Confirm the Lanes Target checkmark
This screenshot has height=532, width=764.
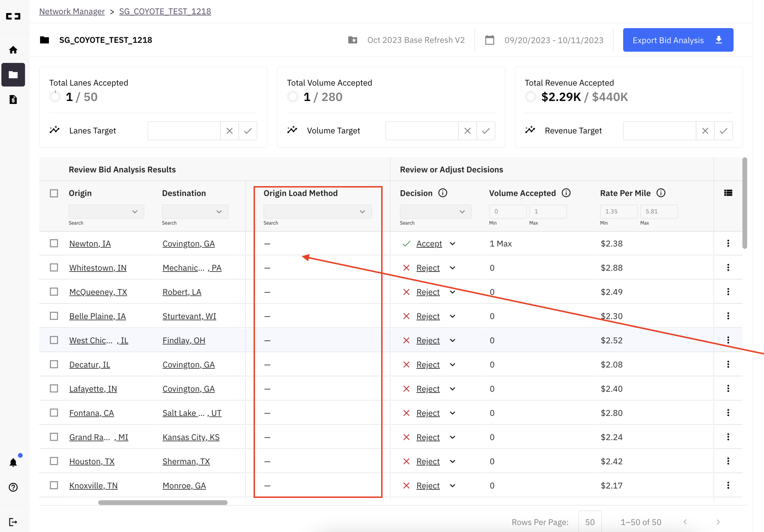(248, 131)
